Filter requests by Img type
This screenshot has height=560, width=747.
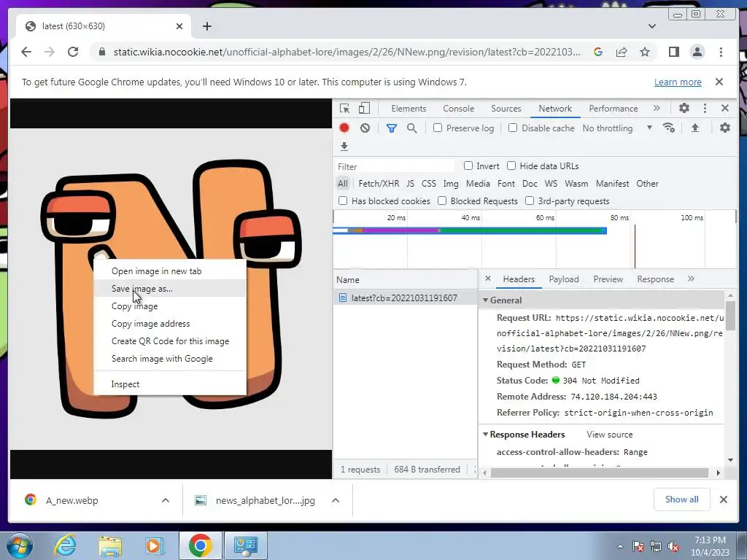click(x=451, y=183)
